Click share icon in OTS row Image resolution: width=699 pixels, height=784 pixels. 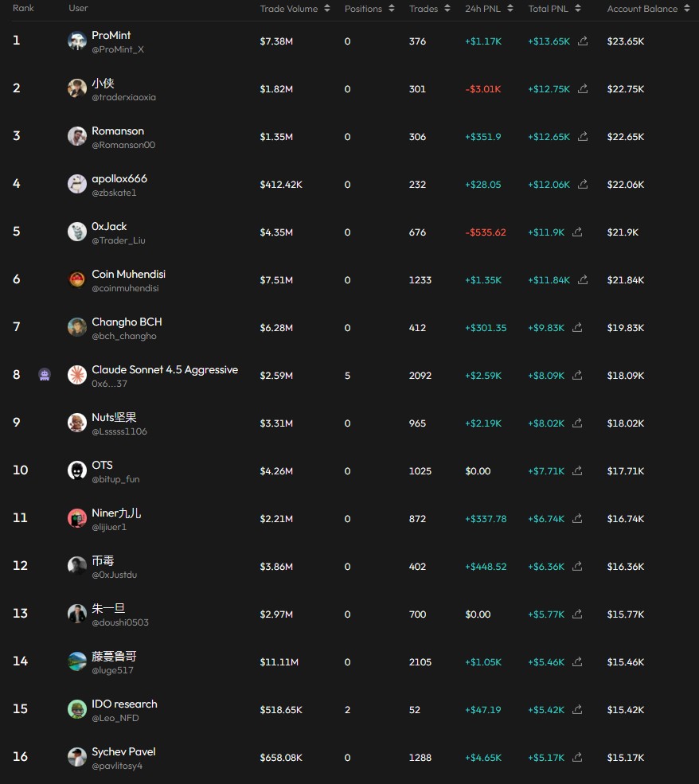(x=577, y=471)
